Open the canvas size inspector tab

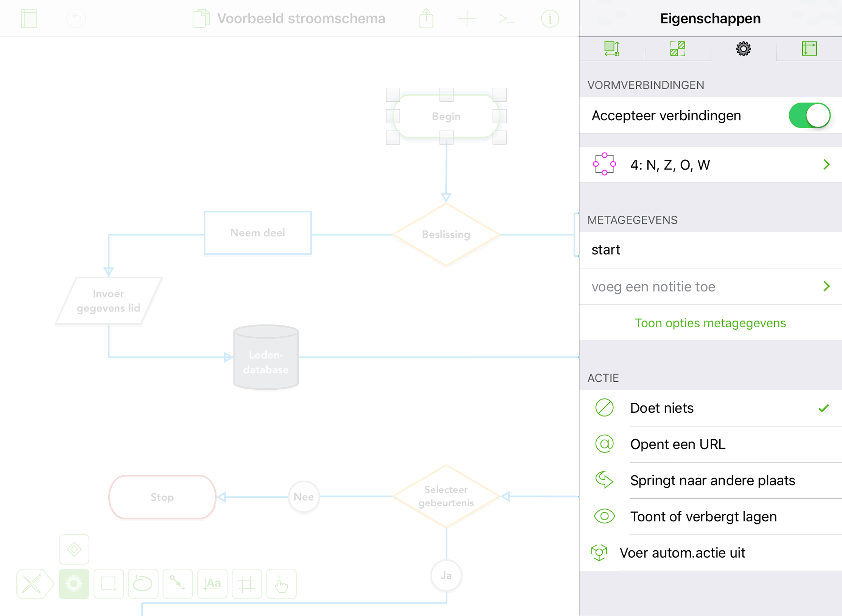611,49
